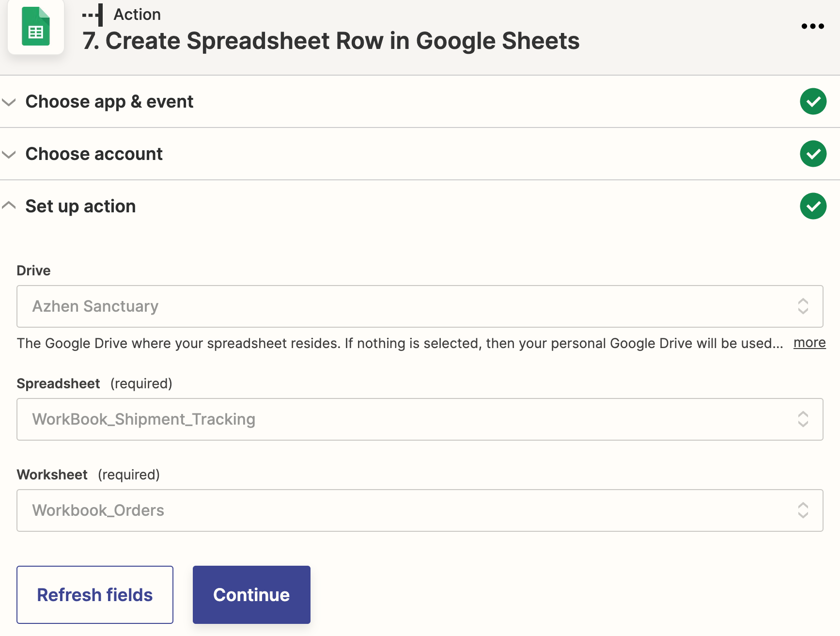This screenshot has width=840, height=636.
Task: Click green checkmark for Choose account
Action: tap(813, 154)
